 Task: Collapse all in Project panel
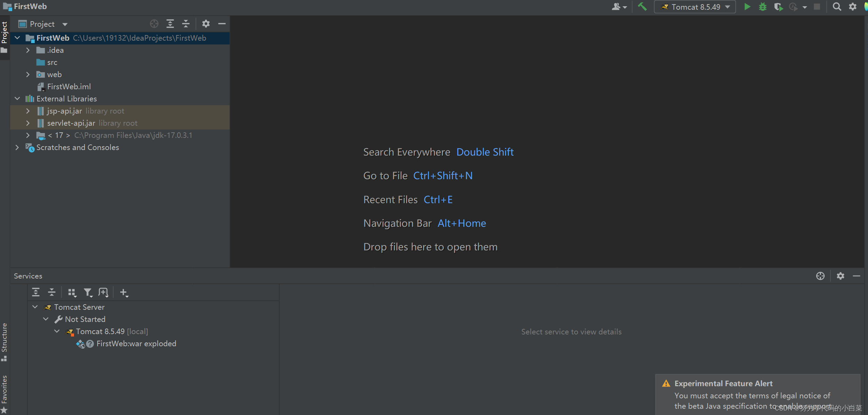[186, 24]
